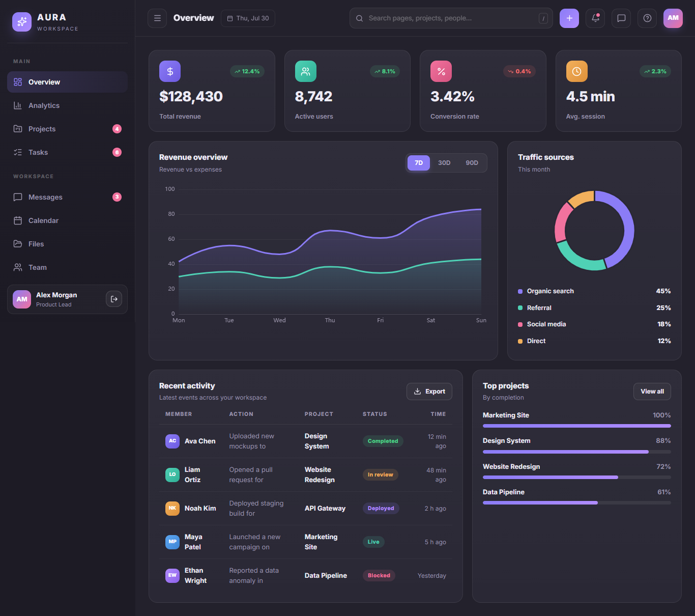Open the chat bubble icon in header
Viewport: 695px width, 616px height.
pyautogui.click(x=621, y=18)
